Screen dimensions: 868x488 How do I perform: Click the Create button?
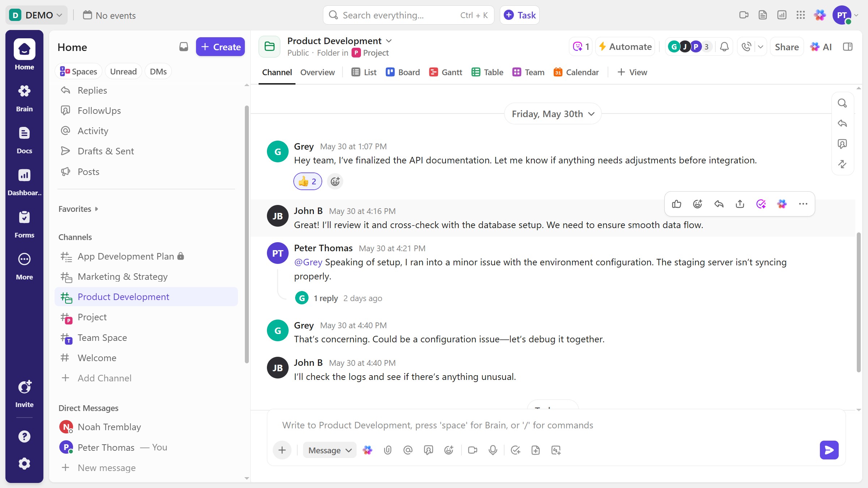coord(220,47)
